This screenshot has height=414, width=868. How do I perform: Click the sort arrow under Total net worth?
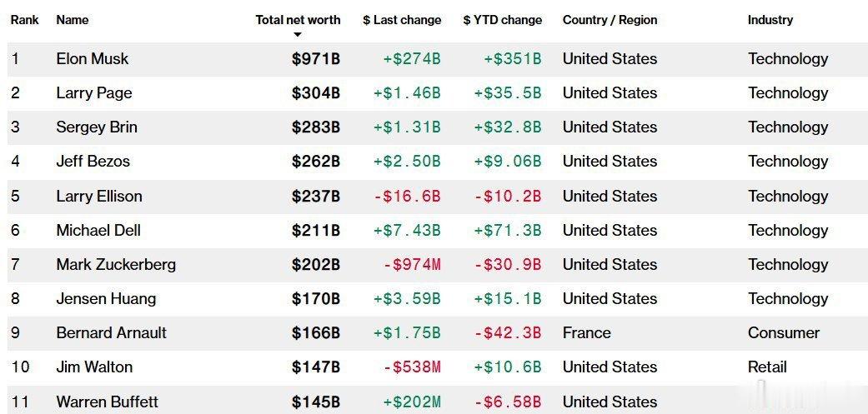298,35
